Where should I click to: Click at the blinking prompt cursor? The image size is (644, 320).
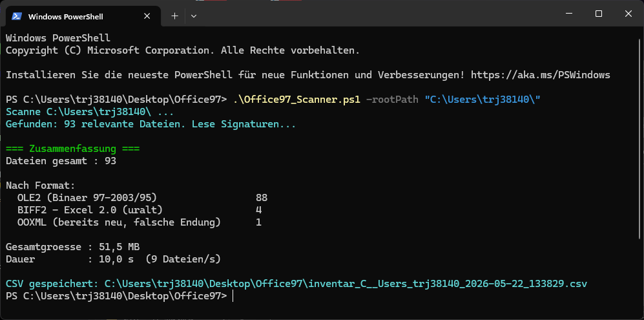pyautogui.click(x=233, y=295)
